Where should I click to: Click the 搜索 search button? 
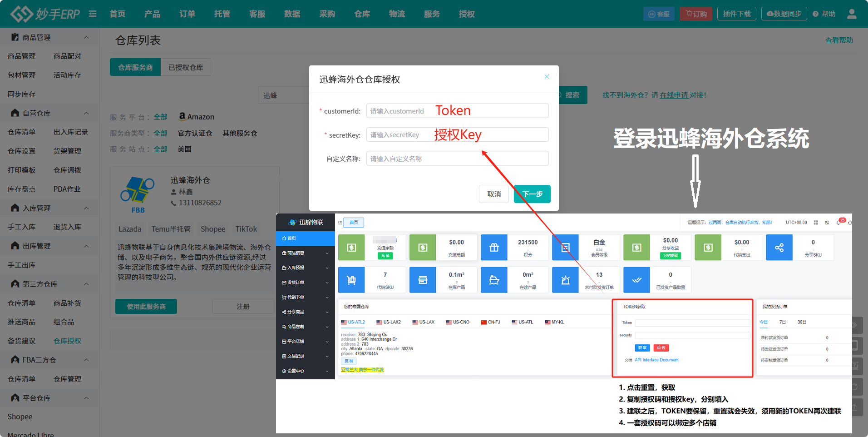pyautogui.click(x=572, y=95)
